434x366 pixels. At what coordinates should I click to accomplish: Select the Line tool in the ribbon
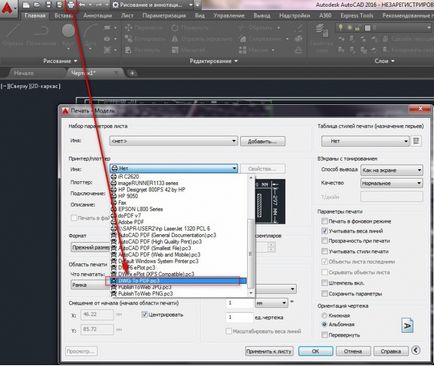point(13,33)
